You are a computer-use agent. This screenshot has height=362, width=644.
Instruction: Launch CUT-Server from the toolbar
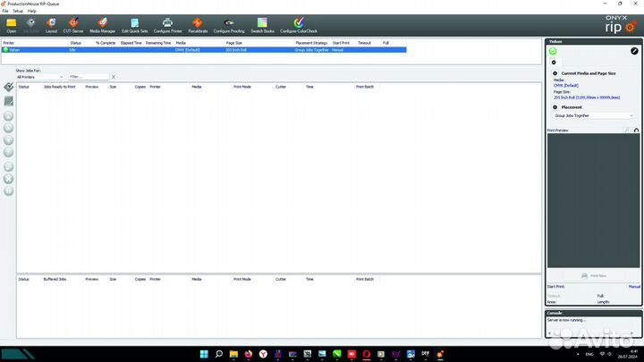[x=73, y=22]
